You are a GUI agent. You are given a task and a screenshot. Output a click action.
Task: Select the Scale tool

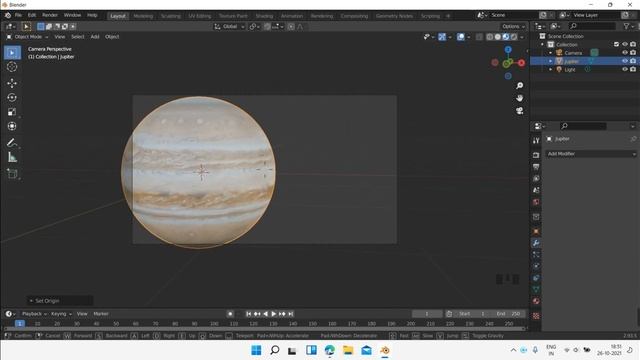pos(12,112)
